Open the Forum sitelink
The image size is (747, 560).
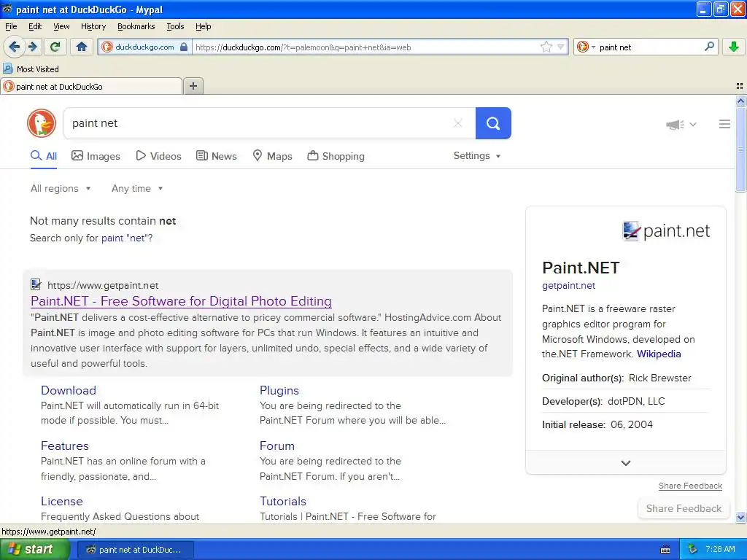(276, 446)
